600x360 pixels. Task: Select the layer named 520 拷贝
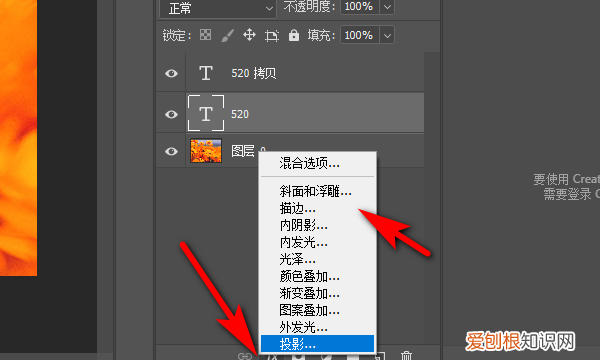[253, 73]
